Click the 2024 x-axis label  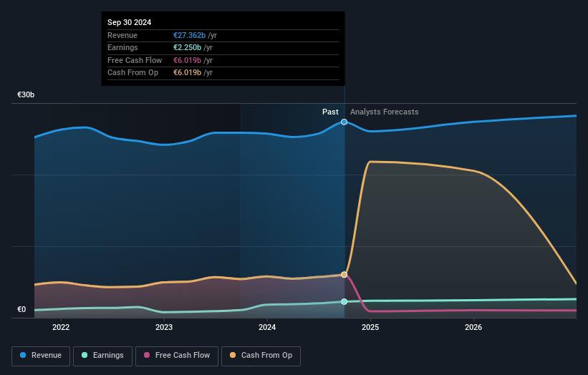(x=267, y=327)
